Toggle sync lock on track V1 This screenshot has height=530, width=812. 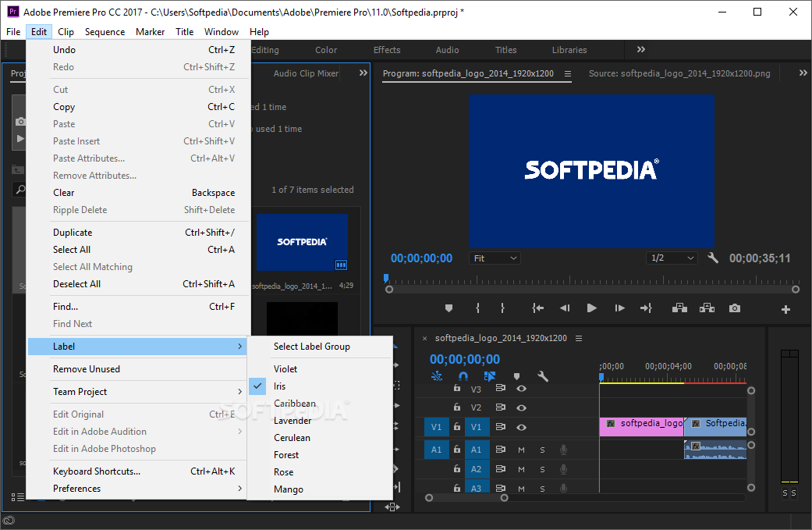pos(500,427)
